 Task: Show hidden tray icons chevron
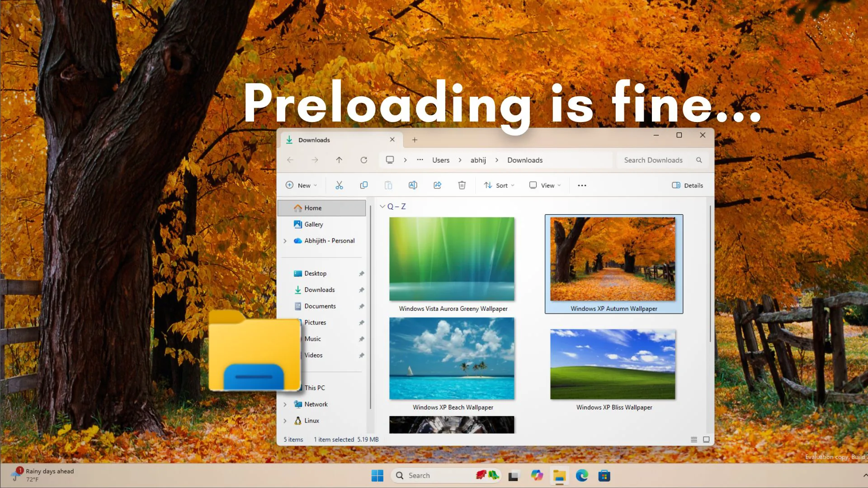(x=865, y=475)
